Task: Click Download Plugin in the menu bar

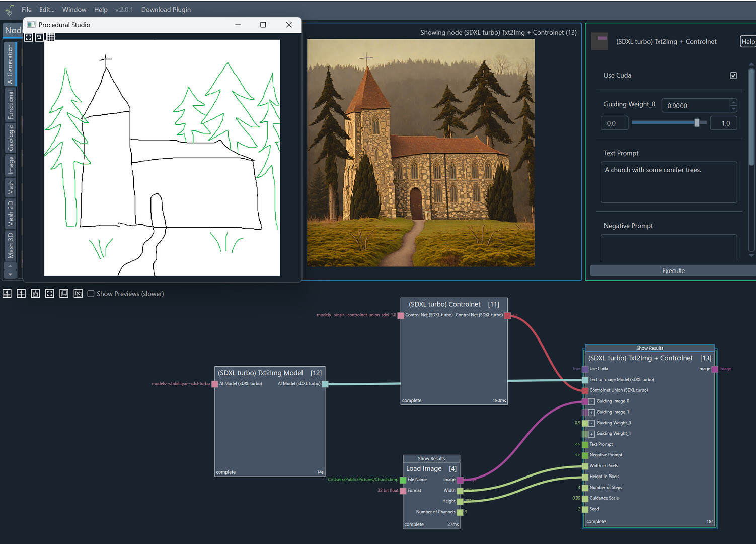Action: [x=166, y=9]
